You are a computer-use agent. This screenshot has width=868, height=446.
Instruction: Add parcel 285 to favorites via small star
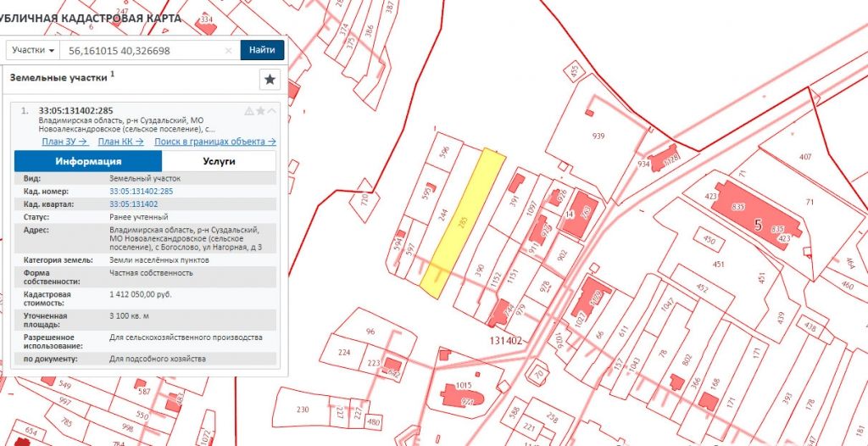tap(260, 111)
